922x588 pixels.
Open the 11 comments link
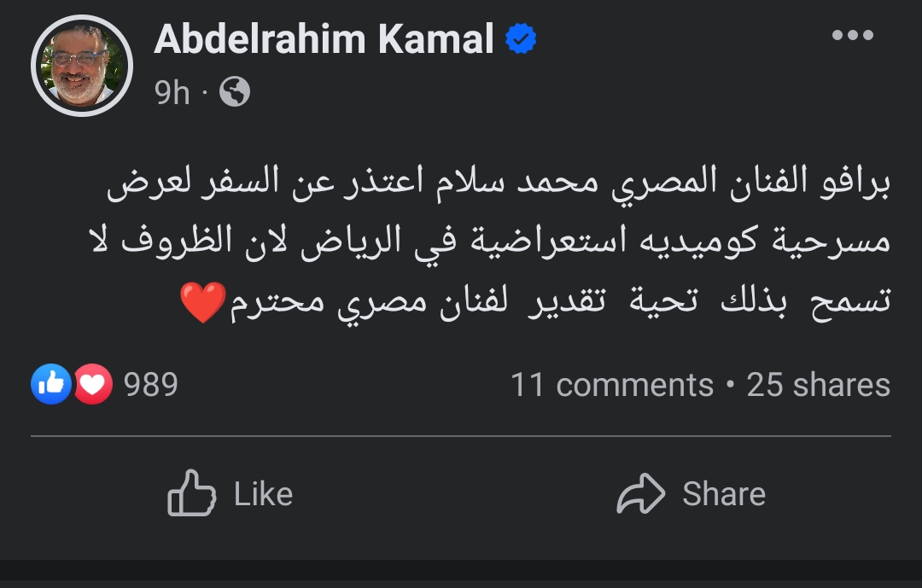coord(611,385)
